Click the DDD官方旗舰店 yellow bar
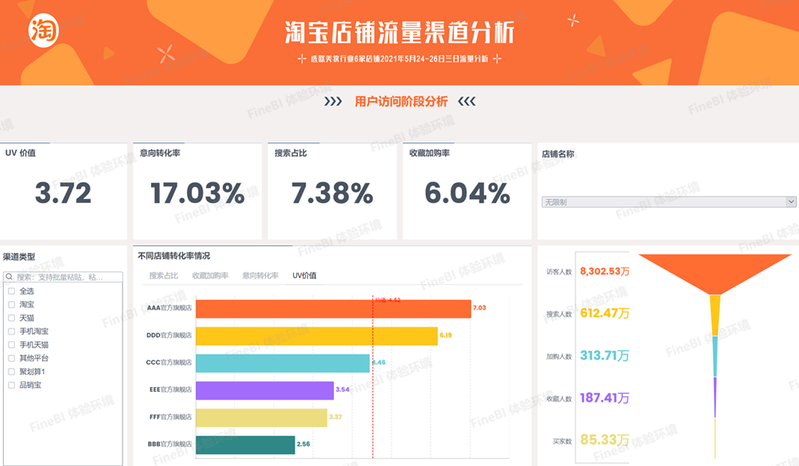 pos(317,336)
